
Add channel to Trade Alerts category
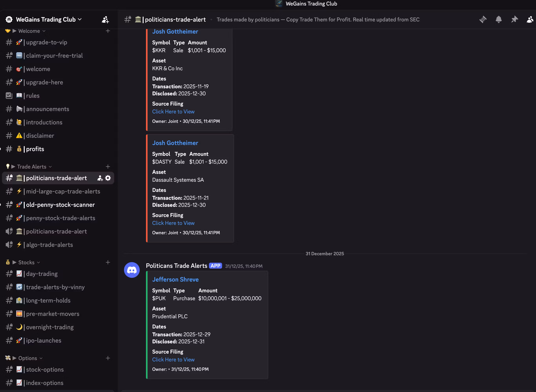pos(108,167)
